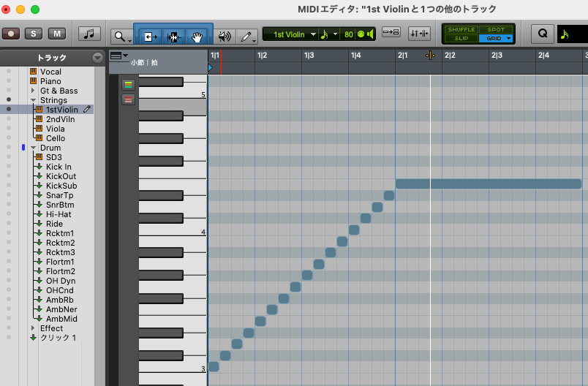Select the Selector tool
Screen dimensions: 588x386
pyautogui.click(x=173, y=37)
